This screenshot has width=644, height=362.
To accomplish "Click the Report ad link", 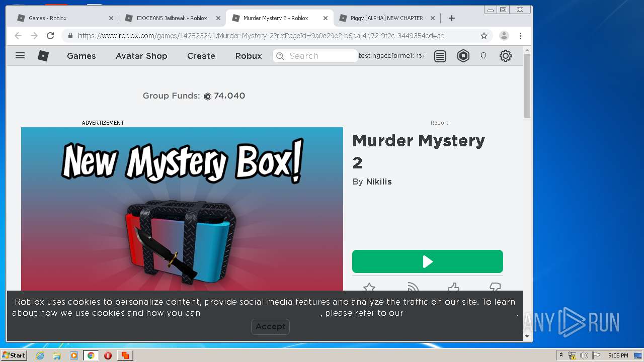I will pos(439,123).
